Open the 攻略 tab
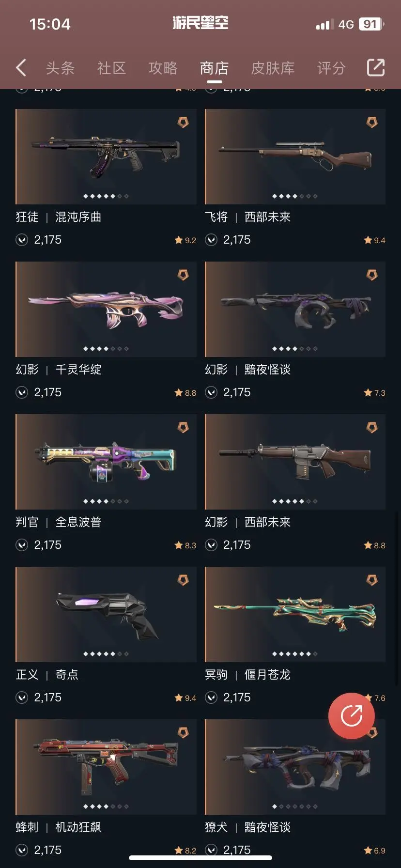The width and height of the screenshot is (401, 868). tap(163, 68)
